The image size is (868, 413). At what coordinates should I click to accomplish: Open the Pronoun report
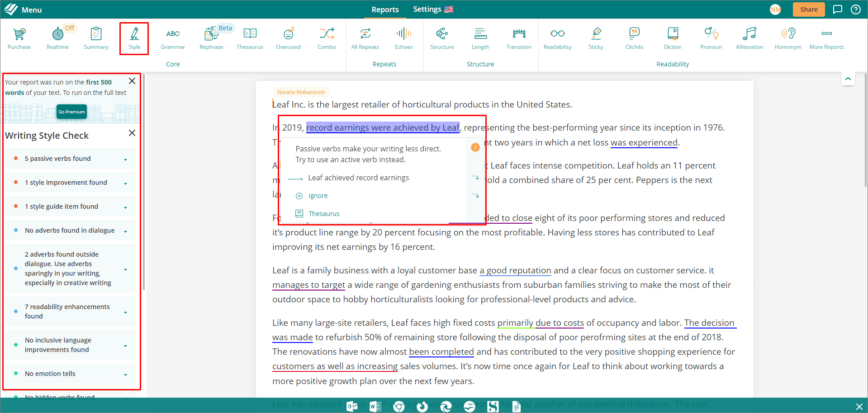711,38
